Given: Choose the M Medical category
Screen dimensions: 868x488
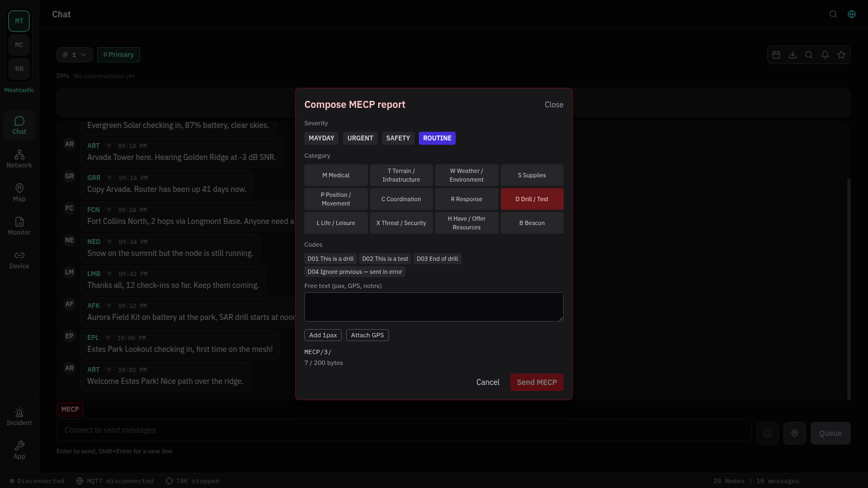Looking at the screenshot, I should click(336, 175).
